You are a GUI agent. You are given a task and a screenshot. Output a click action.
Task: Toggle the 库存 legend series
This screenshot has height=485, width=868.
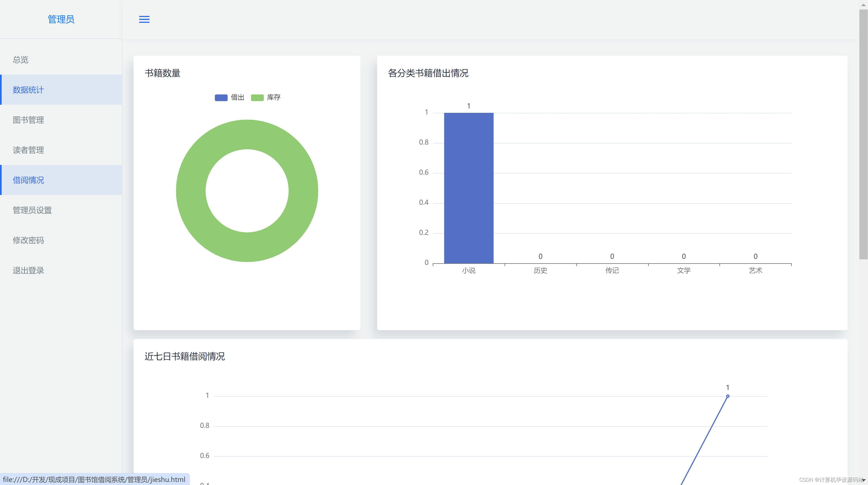tap(273, 98)
